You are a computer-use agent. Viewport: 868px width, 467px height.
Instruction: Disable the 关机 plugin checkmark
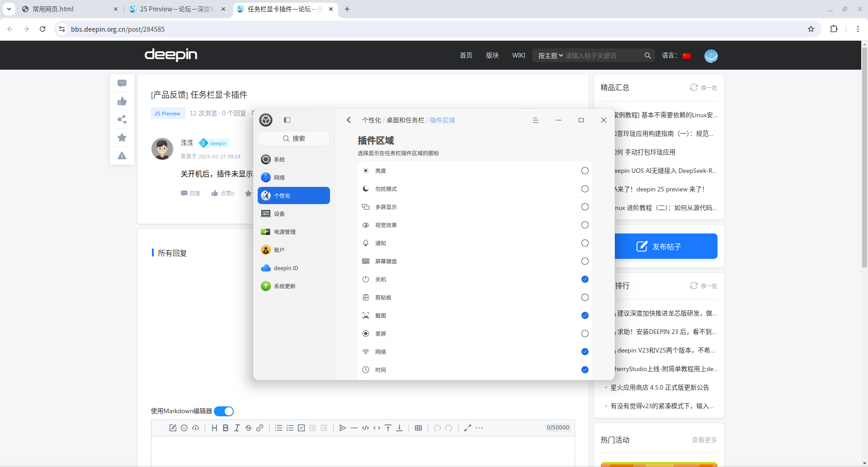coord(585,279)
